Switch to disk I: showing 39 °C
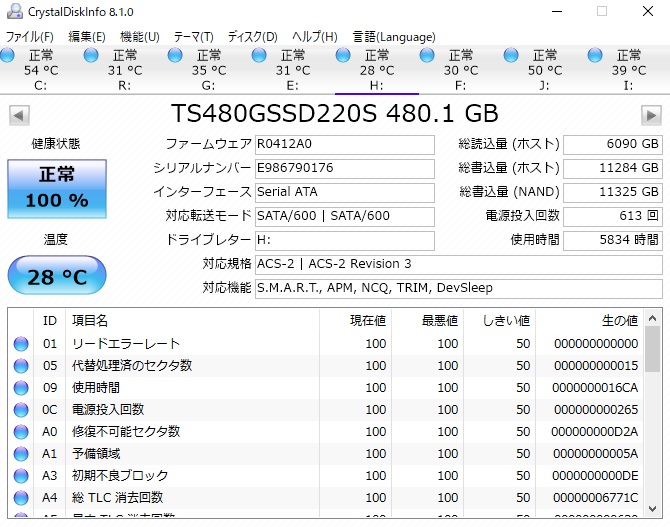Viewport: 670px width, 527px height. point(628,70)
